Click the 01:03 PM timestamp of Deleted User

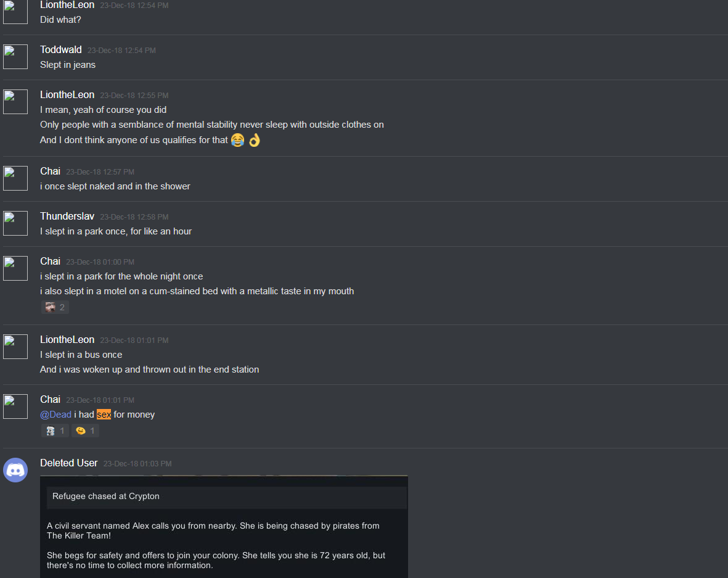[x=137, y=464]
